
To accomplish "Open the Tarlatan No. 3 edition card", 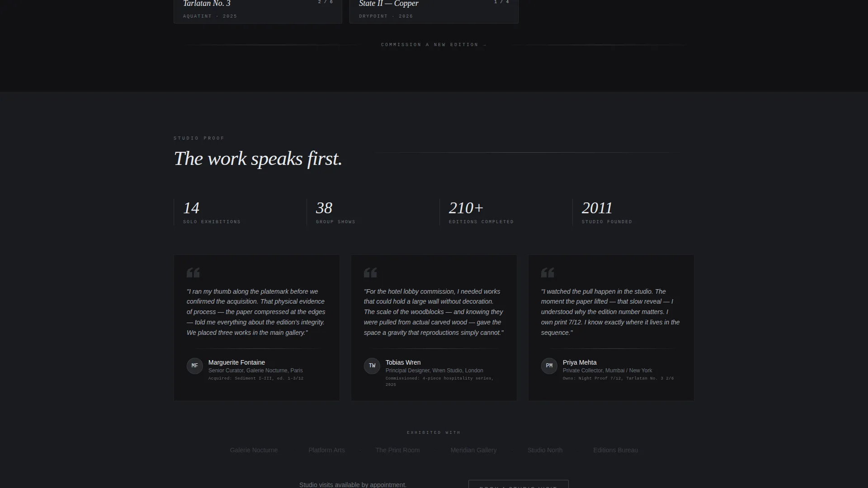I will (x=258, y=11).
